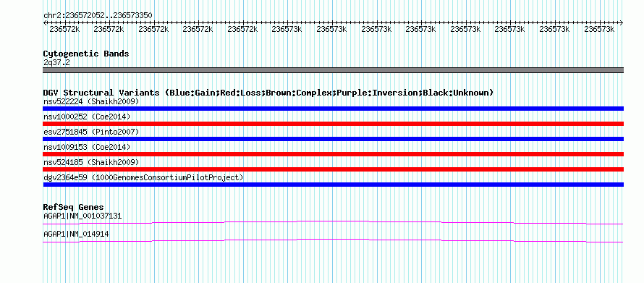This screenshot has width=644, height=283.
Task: Select the dgv2364e59 1000GenomesConsortiumPilotProject label
Action: (143, 177)
